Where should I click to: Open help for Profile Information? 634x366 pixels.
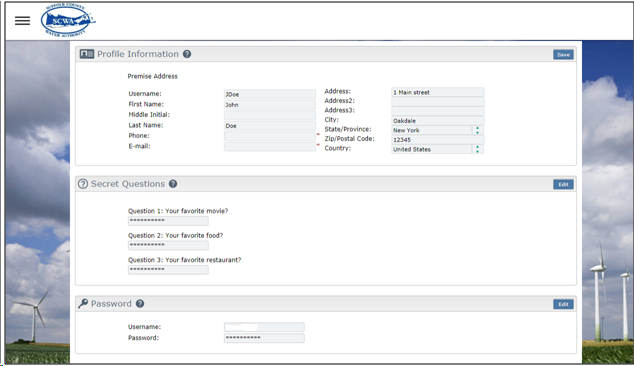pos(187,54)
